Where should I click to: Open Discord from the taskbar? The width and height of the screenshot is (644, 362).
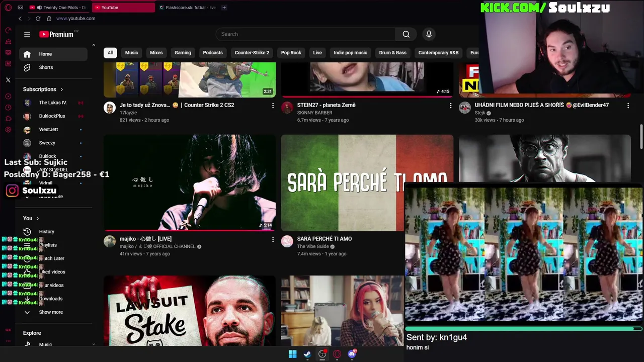(352, 354)
